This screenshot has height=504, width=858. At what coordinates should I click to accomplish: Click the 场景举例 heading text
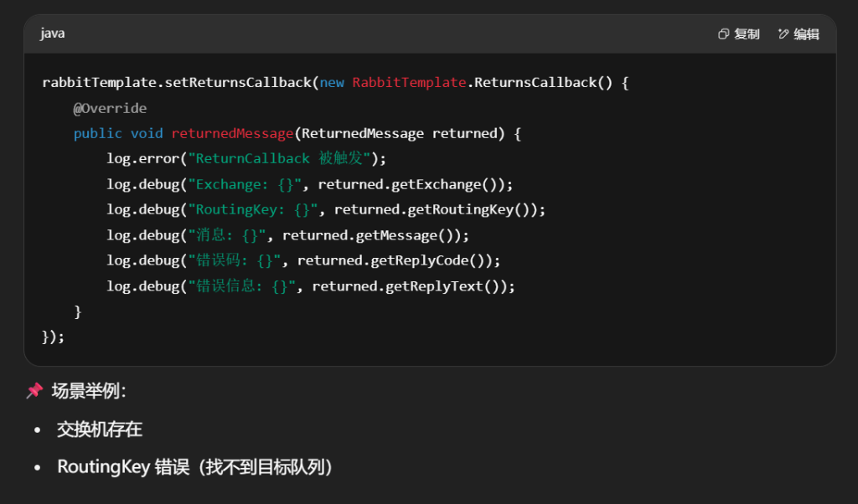tap(88, 391)
